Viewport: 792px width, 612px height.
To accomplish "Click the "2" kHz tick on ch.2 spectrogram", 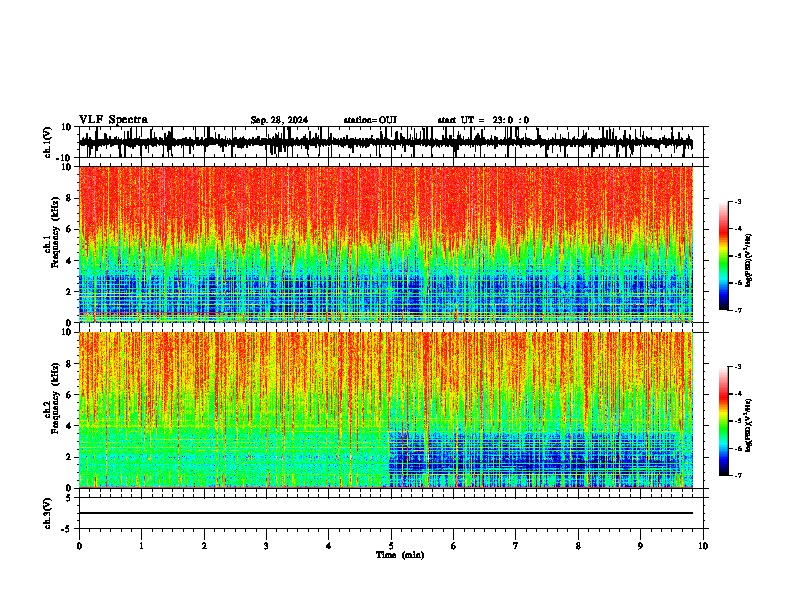I will pos(70,457).
